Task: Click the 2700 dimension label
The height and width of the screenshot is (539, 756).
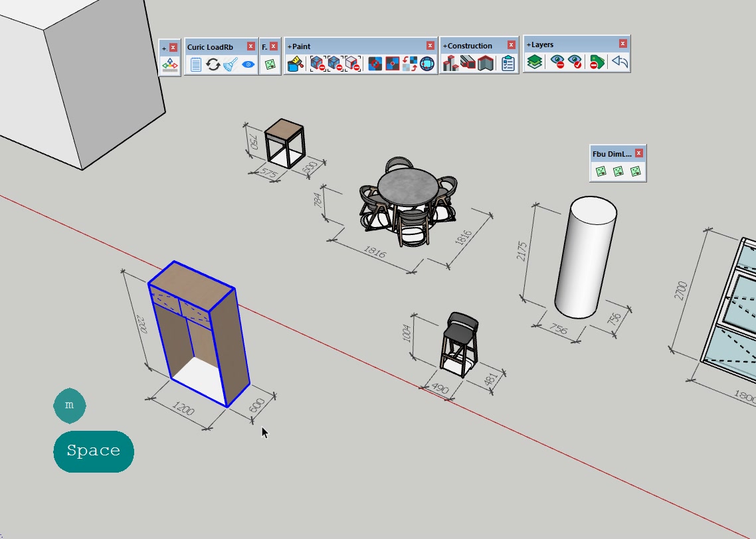Action: [x=680, y=291]
